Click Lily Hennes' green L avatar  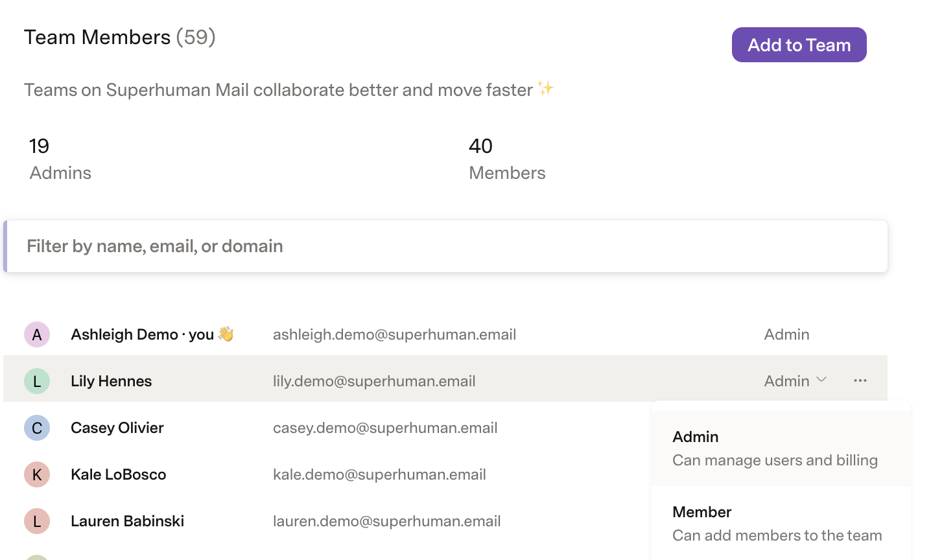pos(37,381)
